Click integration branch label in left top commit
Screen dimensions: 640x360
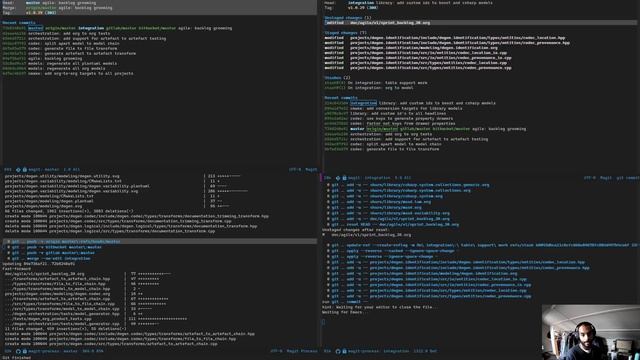pyautogui.click(x=91, y=28)
